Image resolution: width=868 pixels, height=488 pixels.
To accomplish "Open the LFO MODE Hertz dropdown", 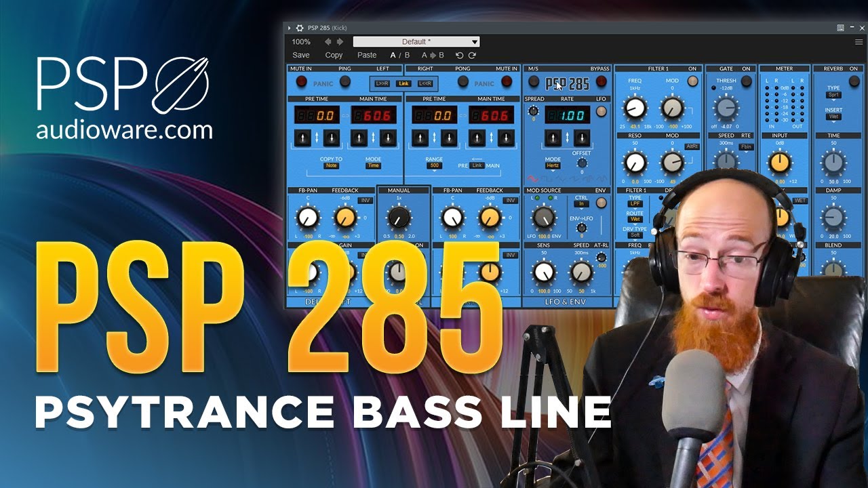I will [x=553, y=165].
